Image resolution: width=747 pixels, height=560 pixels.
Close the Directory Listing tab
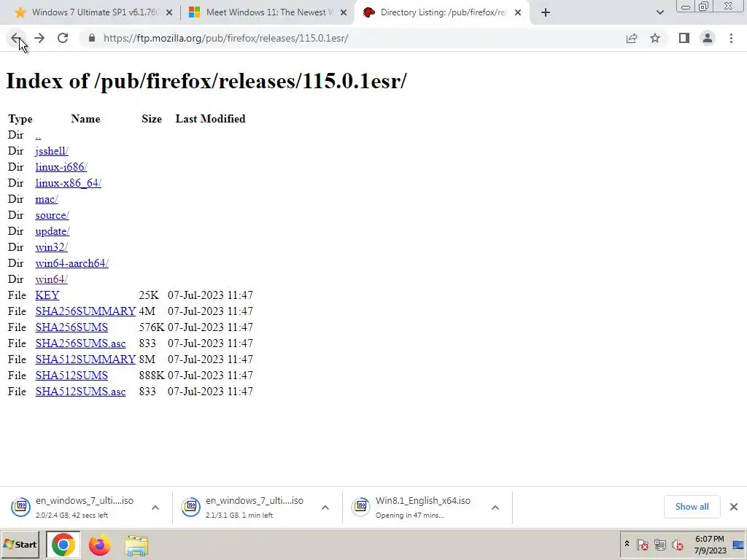tap(518, 12)
